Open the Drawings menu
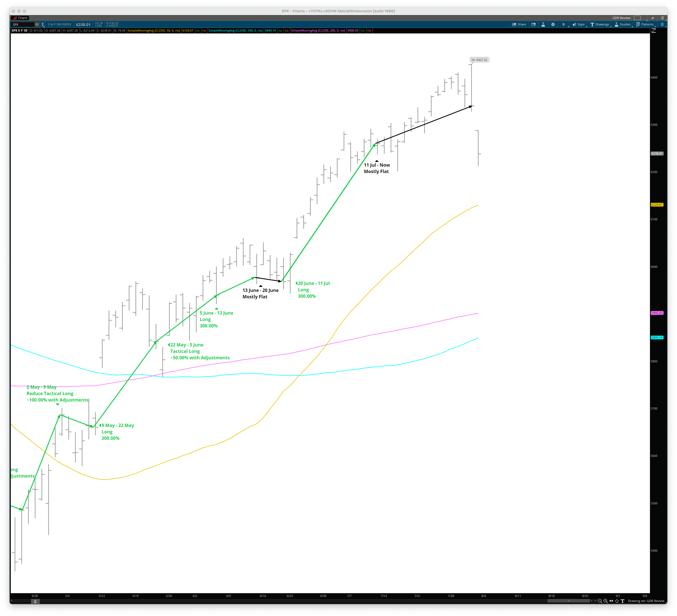This screenshot has height=616, width=677. click(600, 25)
